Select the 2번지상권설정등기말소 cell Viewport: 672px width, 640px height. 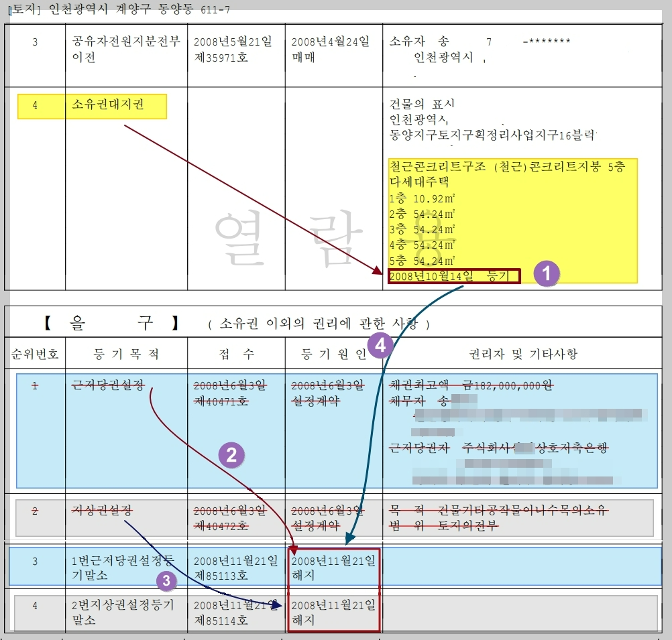123,612
